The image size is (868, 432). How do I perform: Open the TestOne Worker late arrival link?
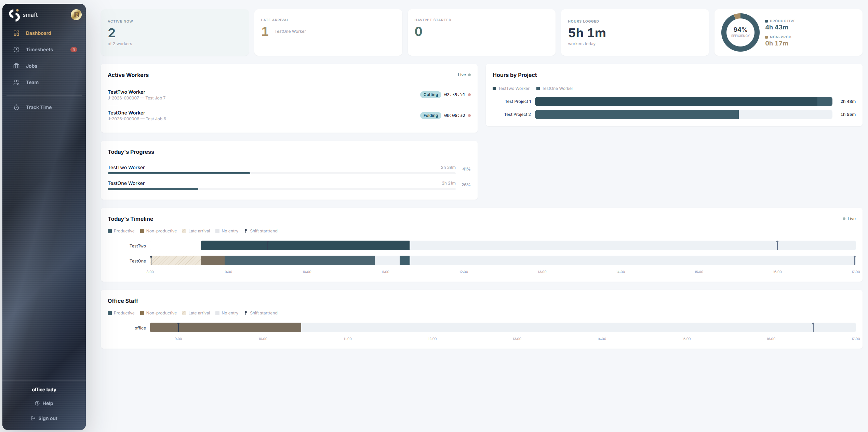click(x=290, y=31)
